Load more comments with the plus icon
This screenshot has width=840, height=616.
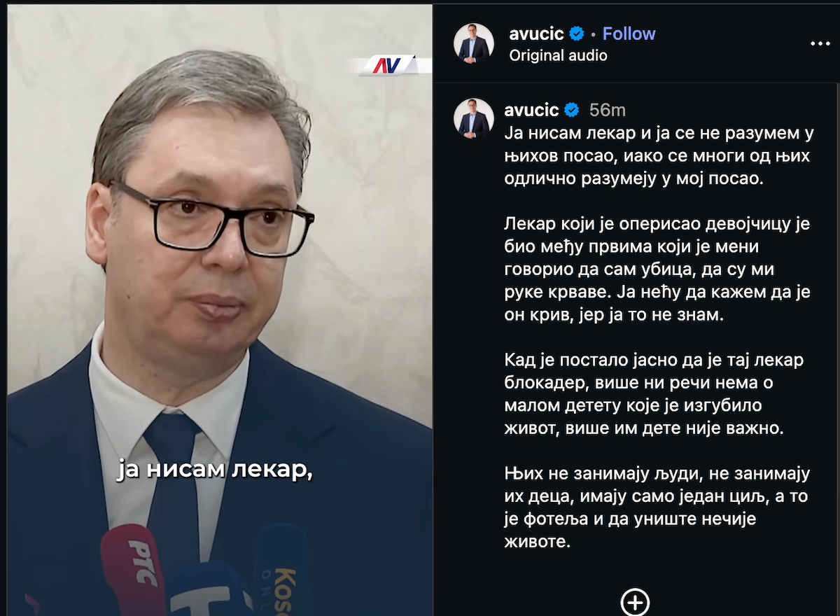636,602
